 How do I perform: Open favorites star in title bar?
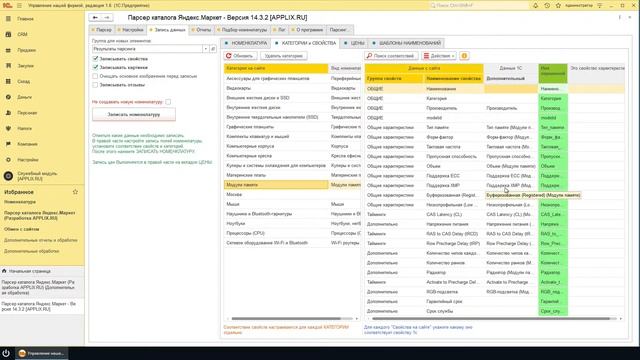(x=558, y=5)
